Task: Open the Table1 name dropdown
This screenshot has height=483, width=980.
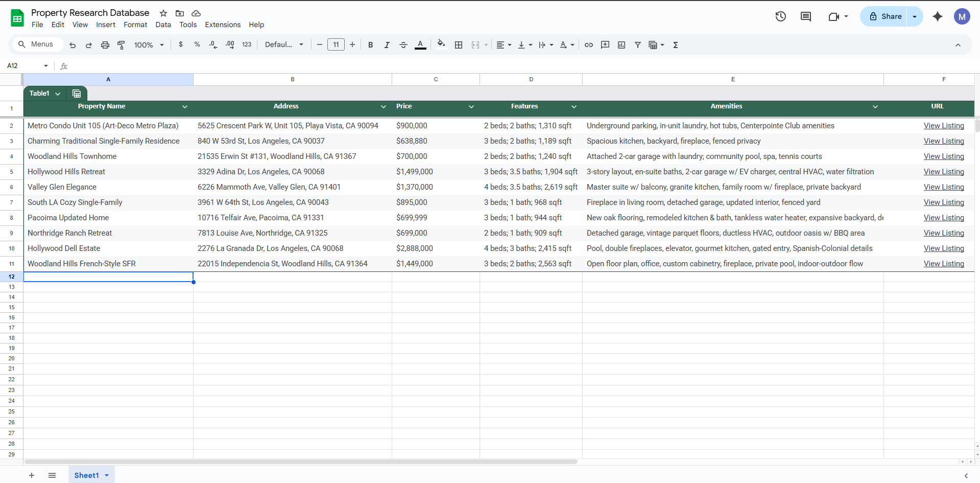Action: point(58,94)
